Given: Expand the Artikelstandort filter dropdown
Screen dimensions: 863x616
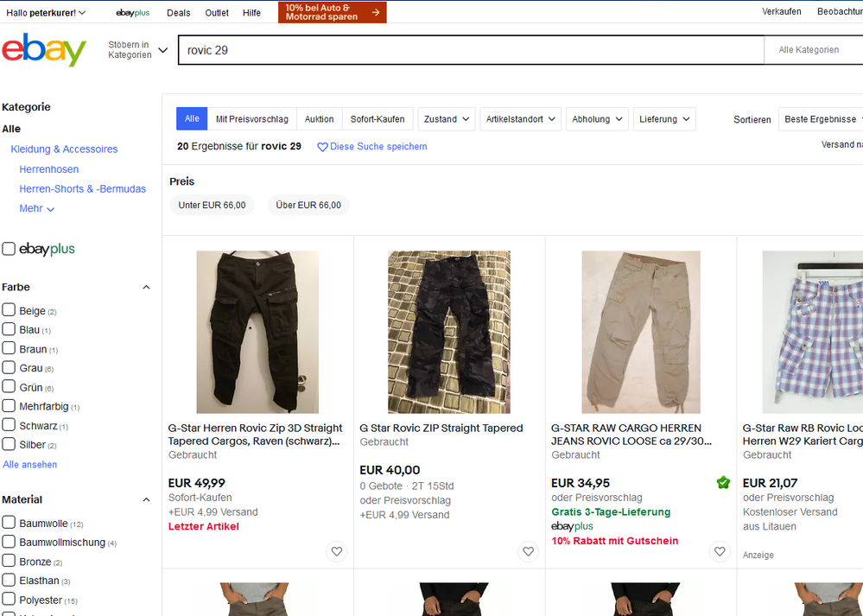Looking at the screenshot, I should 520,119.
